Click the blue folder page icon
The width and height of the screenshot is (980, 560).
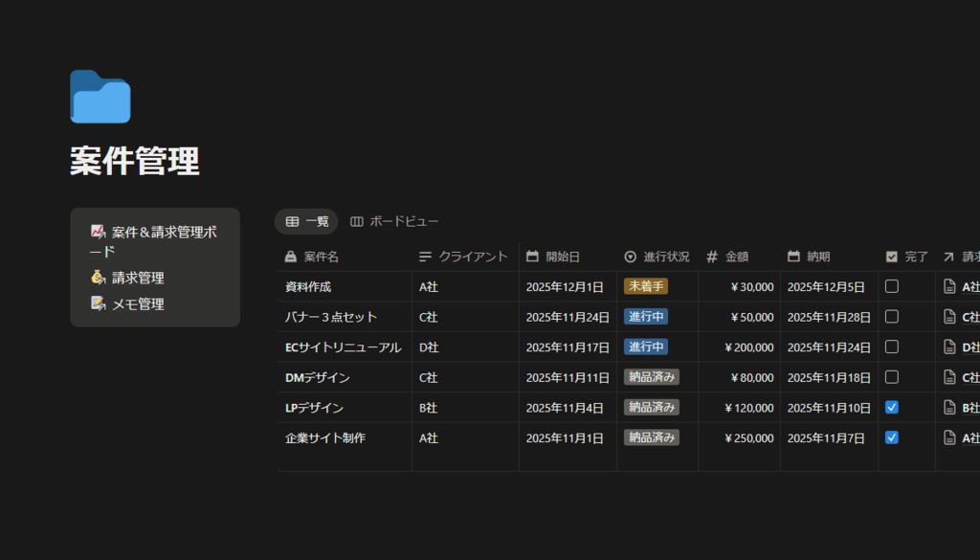(x=100, y=99)
